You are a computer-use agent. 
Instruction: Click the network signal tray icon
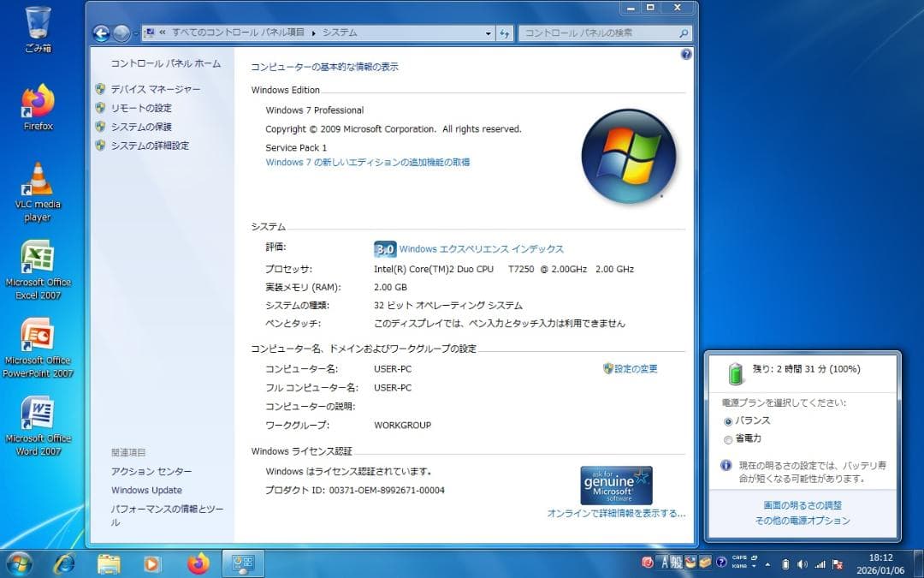click(x=820, y=564)
